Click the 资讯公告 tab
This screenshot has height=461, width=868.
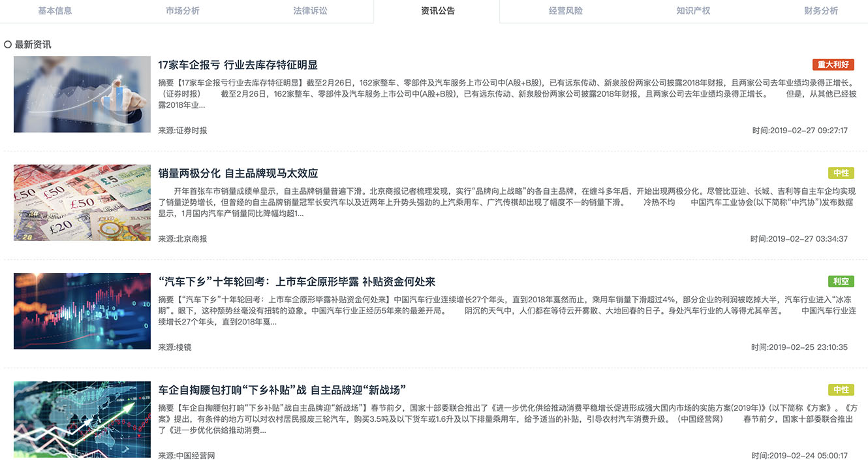(437, 11)
